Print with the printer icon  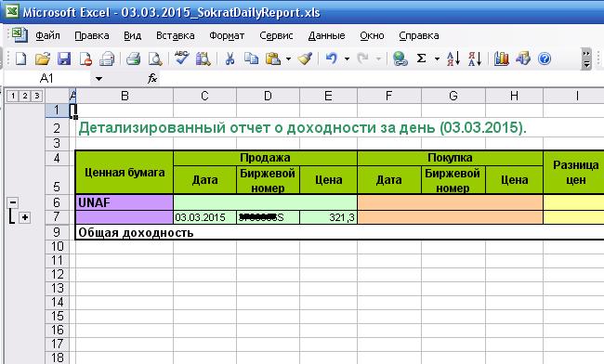(133, 58)
